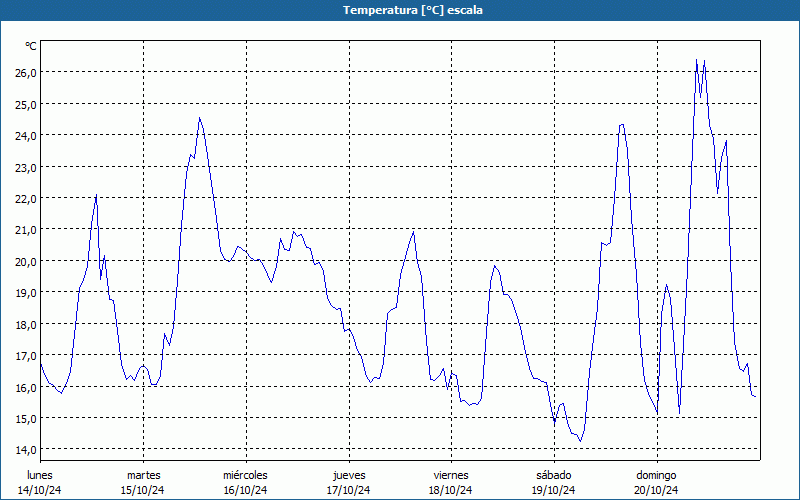The image size is (800, 500).
Task: Click the 25,0 axis value
Action: click(x=26, y=104)
